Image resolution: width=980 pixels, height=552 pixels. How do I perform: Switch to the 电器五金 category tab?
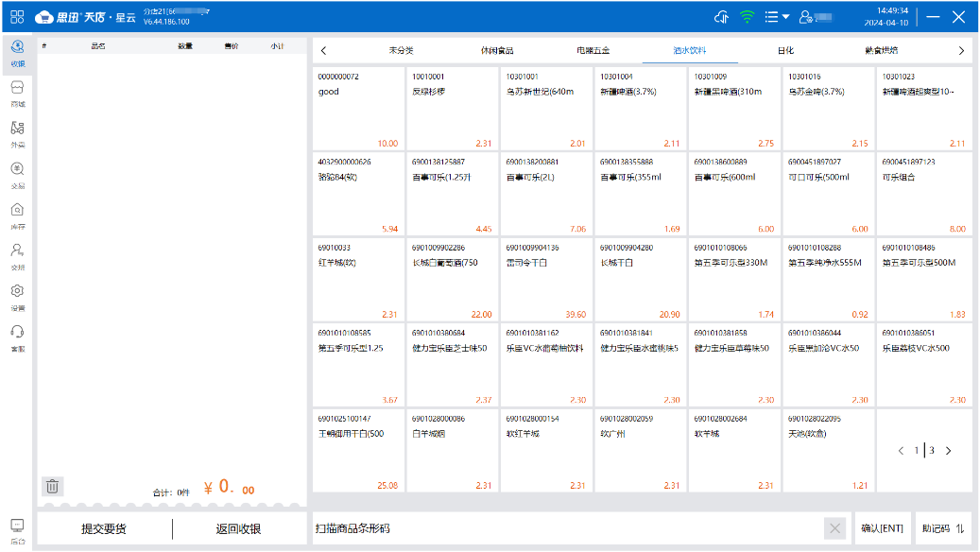pos(593,51)
